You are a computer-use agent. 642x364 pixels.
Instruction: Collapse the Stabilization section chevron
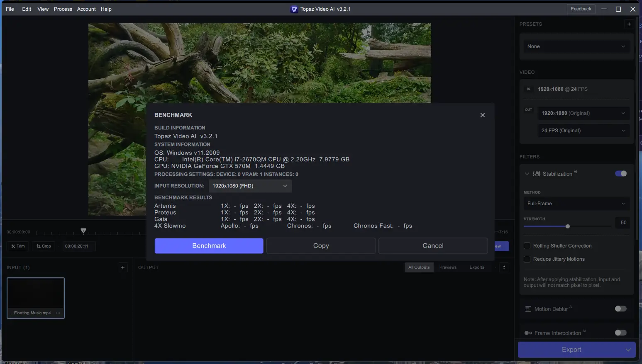[x=527, y=174]
